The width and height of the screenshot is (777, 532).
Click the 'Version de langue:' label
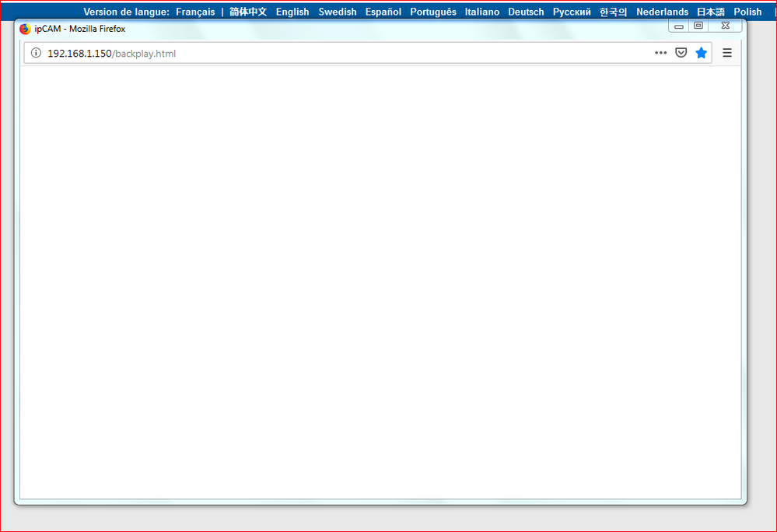click(x=126, y=12)
